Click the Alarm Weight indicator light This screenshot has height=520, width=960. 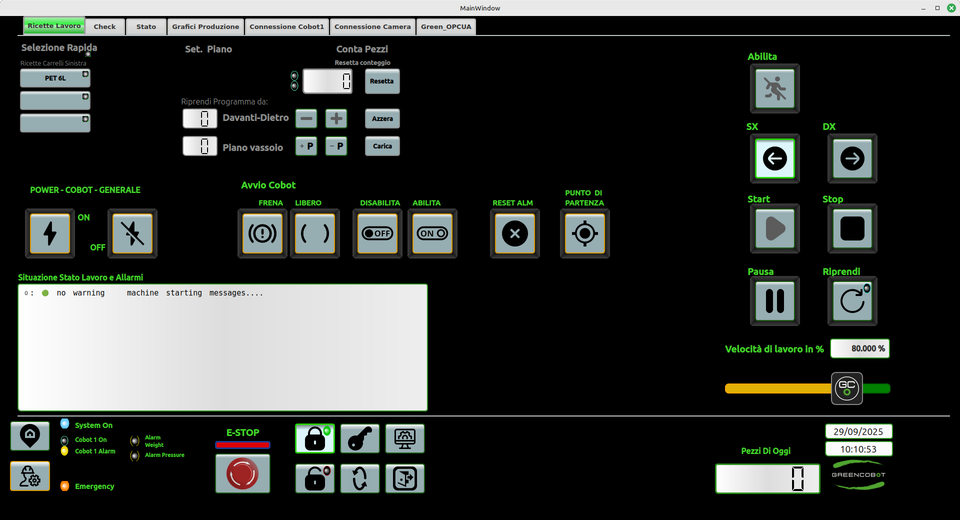coord(135,440)
